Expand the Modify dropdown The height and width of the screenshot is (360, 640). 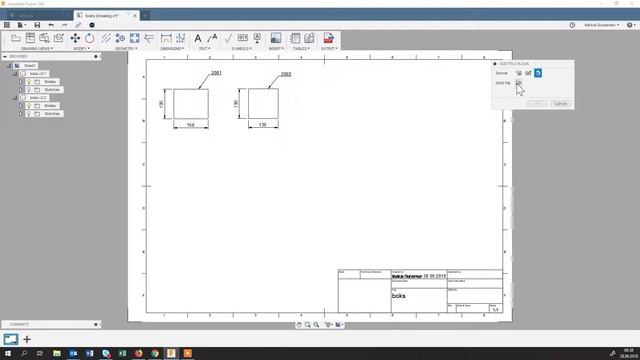81,49
